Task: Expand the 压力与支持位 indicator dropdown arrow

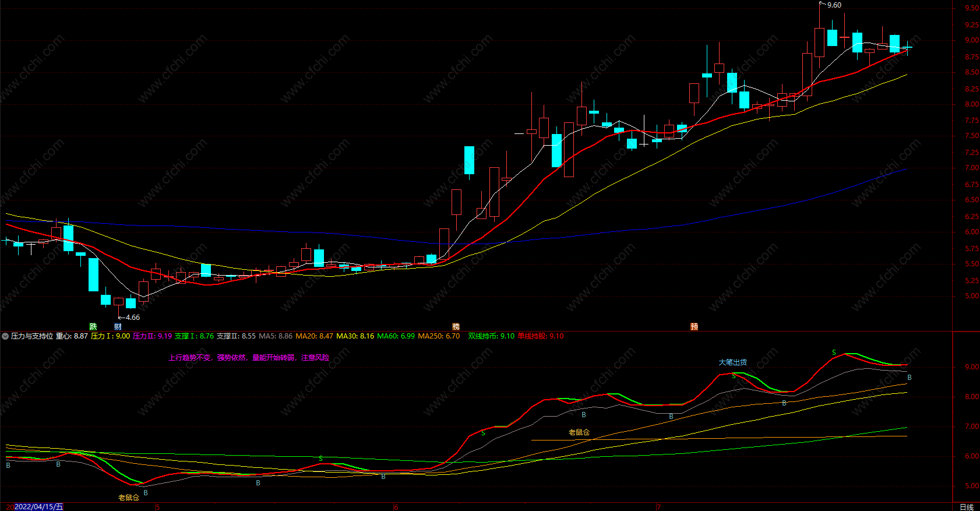Action: 5,336
